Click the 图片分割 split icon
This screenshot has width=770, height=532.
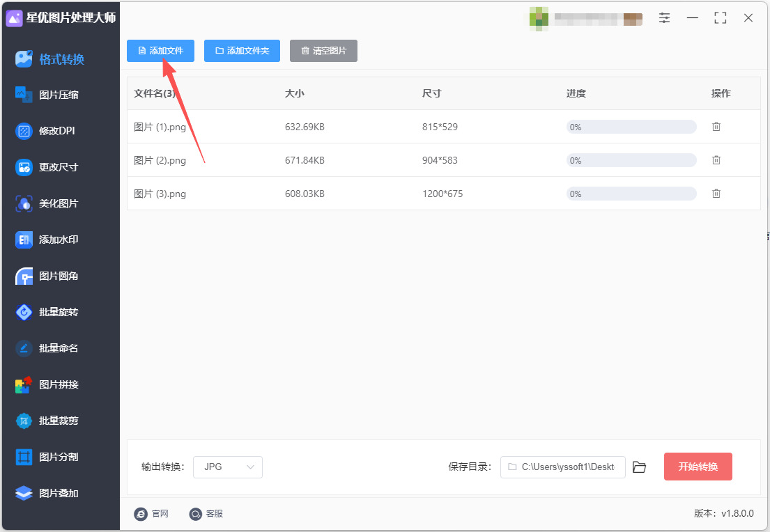24,457
